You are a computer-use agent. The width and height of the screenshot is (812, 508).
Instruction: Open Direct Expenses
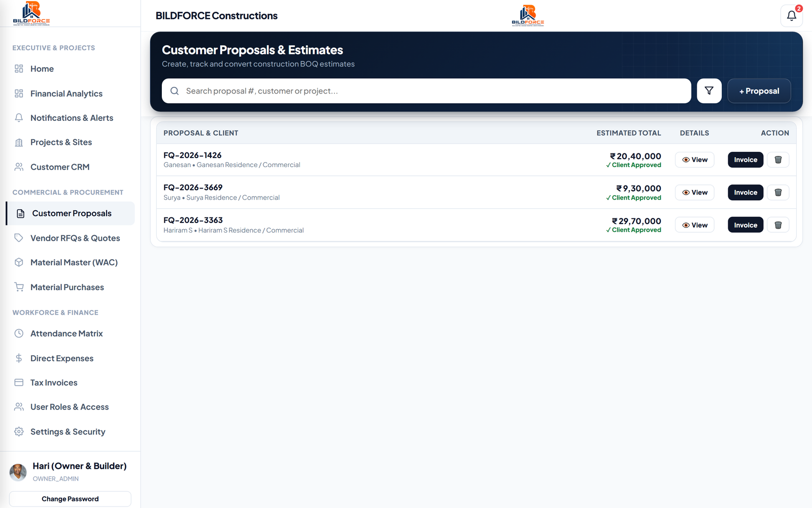click(x=70, y=358)
